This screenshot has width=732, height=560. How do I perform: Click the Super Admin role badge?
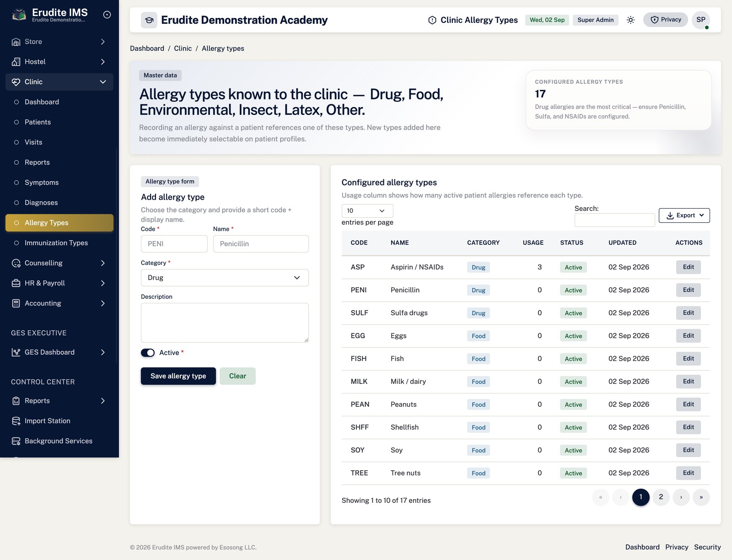(595, 20)
